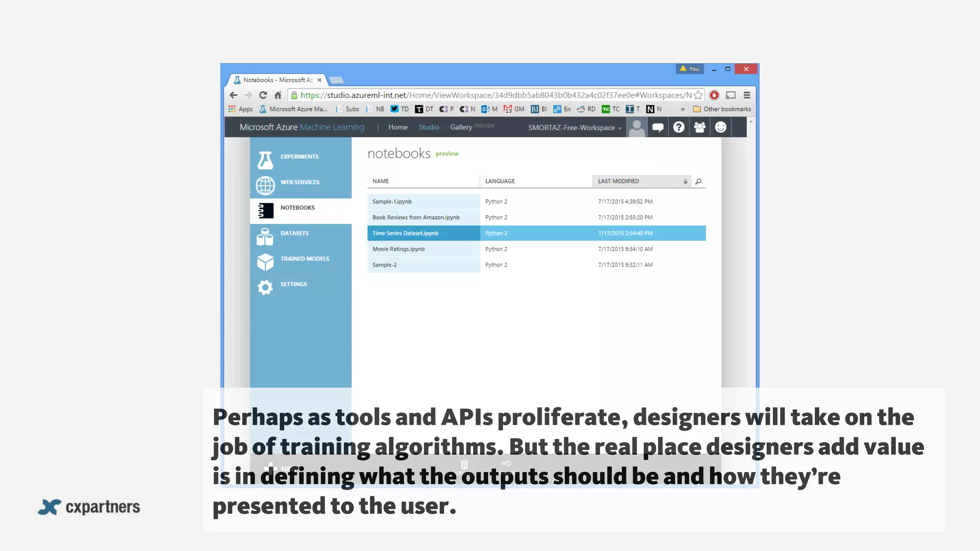Click the You profile button in title bar

pyautogui.click(x=690, y=69)
